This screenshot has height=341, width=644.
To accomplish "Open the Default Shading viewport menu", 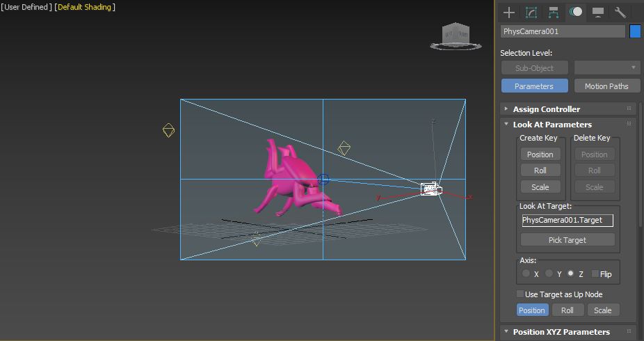I will tap(86, 7).
